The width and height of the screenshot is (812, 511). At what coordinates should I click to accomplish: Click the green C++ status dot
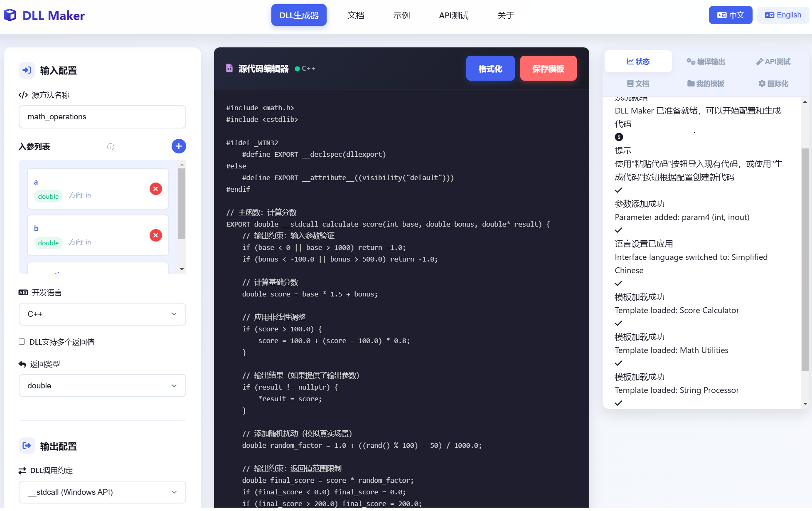(x=297, y=69)
